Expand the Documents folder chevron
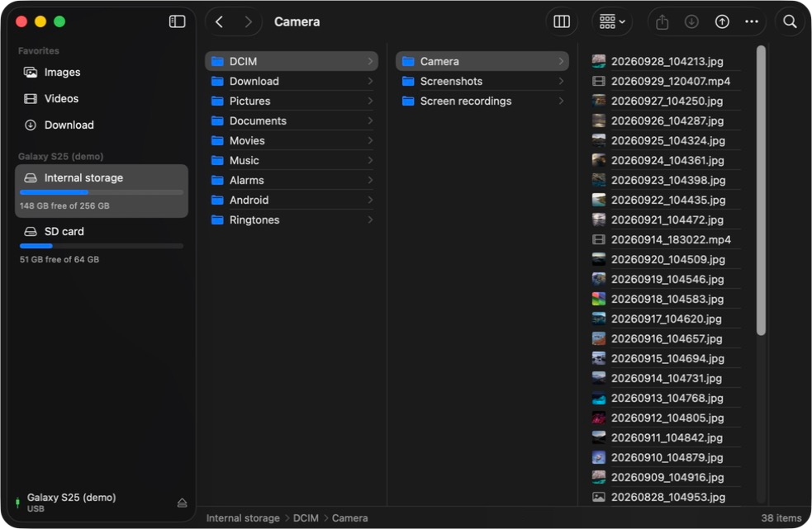This screenshot has width=812, height=529. pos(370,120)
